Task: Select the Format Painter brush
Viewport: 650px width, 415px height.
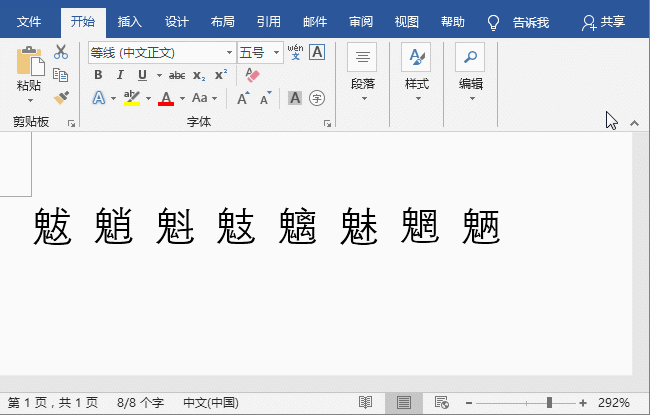Action: point(61,97)
